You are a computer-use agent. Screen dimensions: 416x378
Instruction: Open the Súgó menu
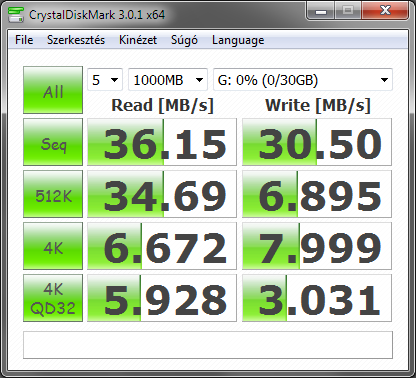pos(184,40)
